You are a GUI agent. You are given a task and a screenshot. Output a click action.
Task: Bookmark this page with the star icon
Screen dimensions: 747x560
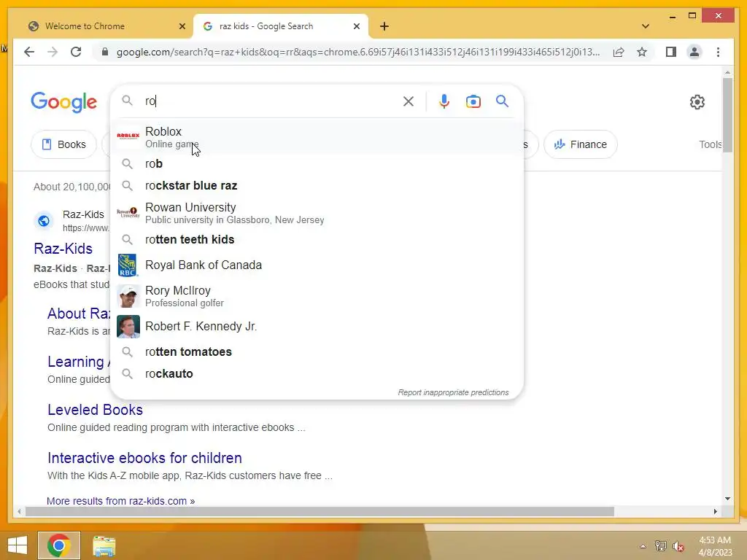click(642, 52)
